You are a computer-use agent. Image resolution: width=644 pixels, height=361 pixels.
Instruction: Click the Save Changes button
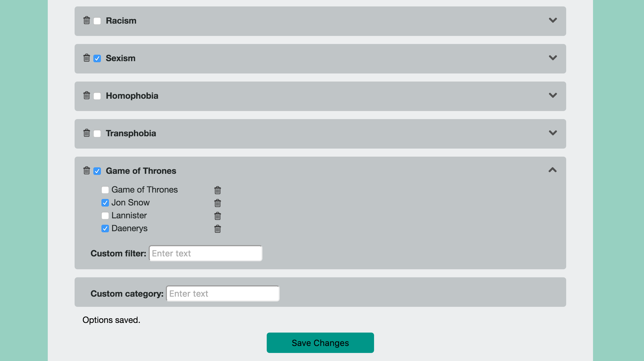pos(320,343)
